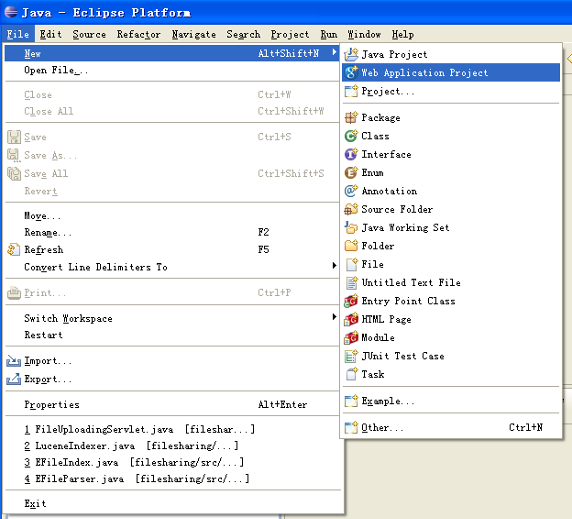572x519 pixels.
Task: Click the green Class icon
Action: coord(351,136)
